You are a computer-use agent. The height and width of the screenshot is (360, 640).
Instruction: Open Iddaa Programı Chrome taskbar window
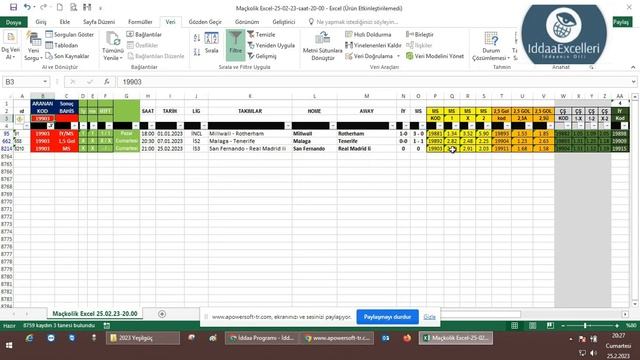point(262,338)
